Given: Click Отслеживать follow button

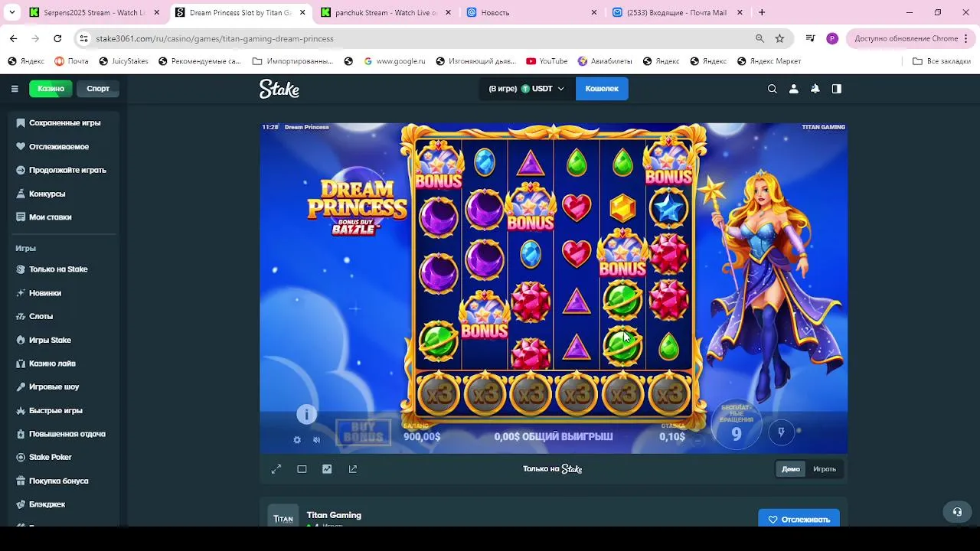Looking at the screenshot, I should coord(799,519).
